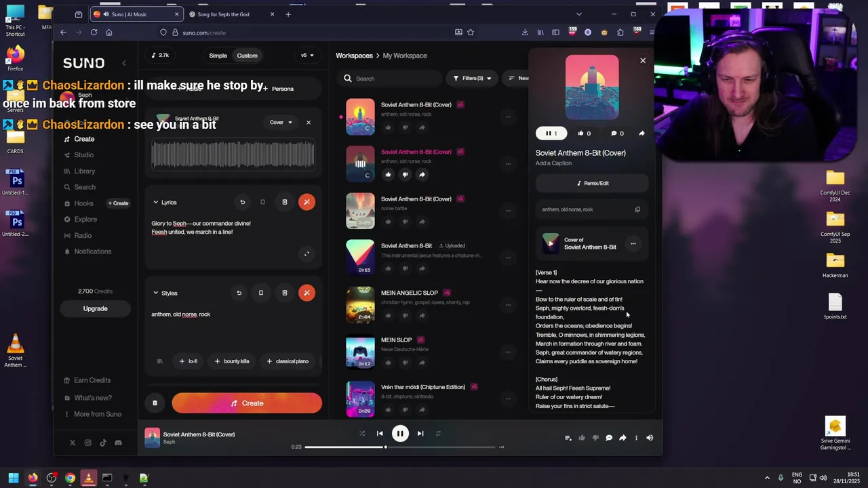868x488 pixels.
Task: Click the bookmark icon in Styles section
Action: tap(260, 293)
